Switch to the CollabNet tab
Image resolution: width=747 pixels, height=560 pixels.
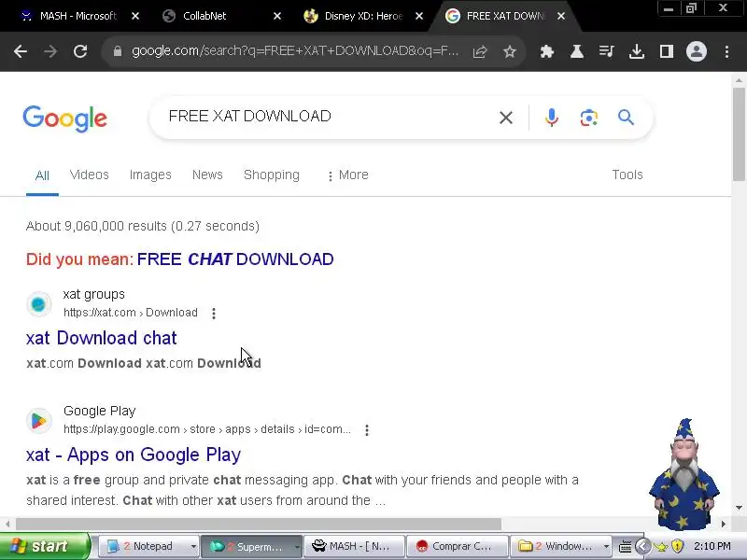pos(204,16)
